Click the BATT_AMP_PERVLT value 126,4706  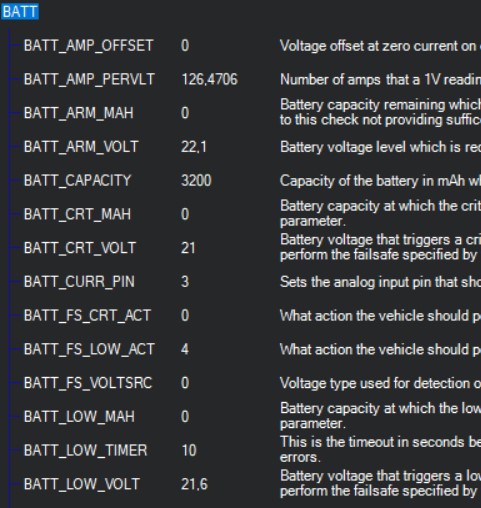pos(209,79)
